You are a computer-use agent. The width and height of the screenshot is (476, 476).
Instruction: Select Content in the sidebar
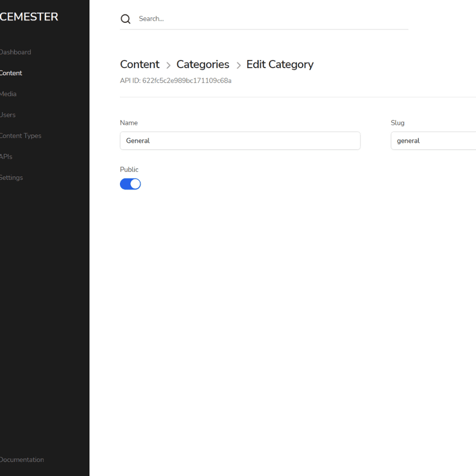click(x=11, y=73)
